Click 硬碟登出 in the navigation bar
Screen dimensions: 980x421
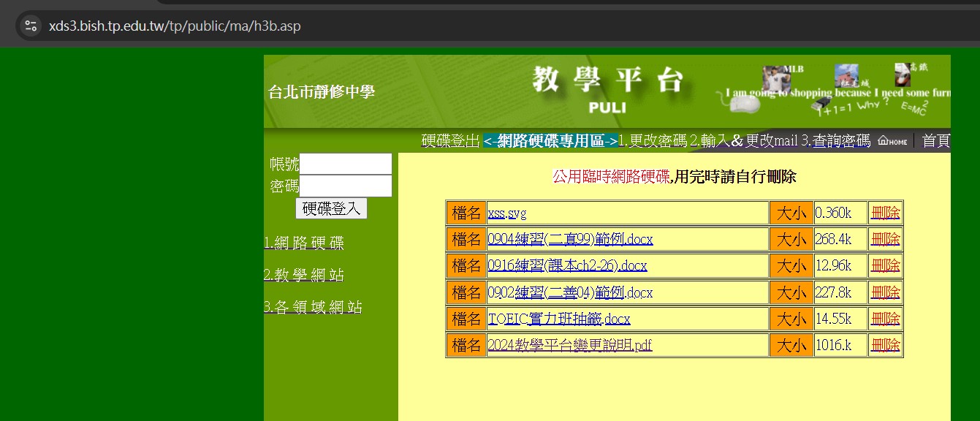451,141
